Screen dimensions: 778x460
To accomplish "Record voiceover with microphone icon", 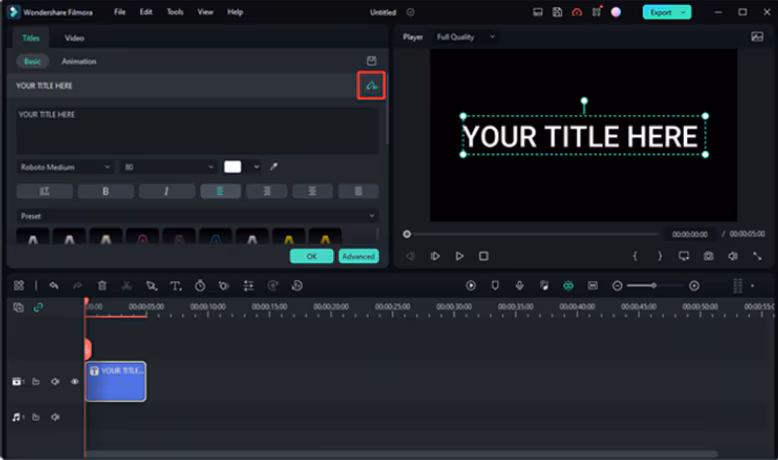I will pos(519,285).
